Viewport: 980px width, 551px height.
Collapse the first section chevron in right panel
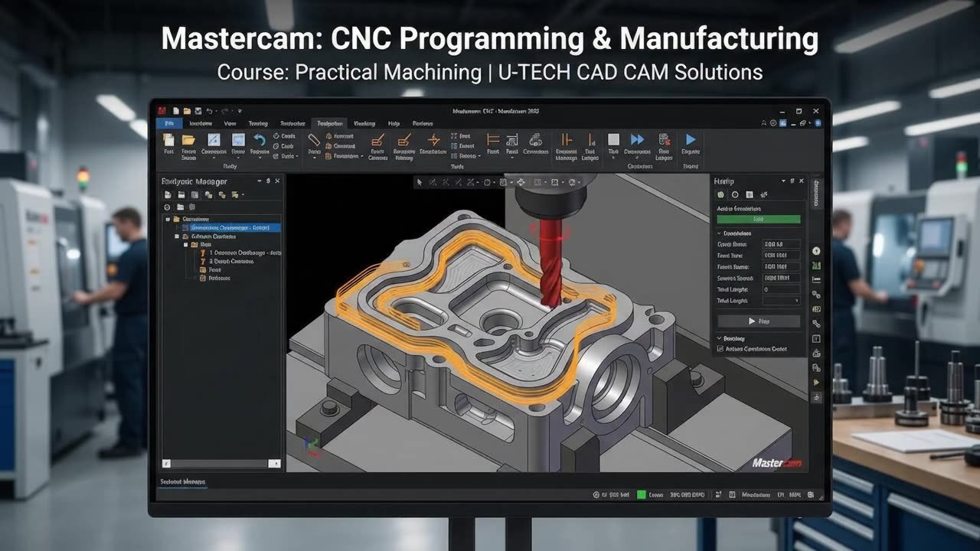pyautogui.click(x=720, y=233)
